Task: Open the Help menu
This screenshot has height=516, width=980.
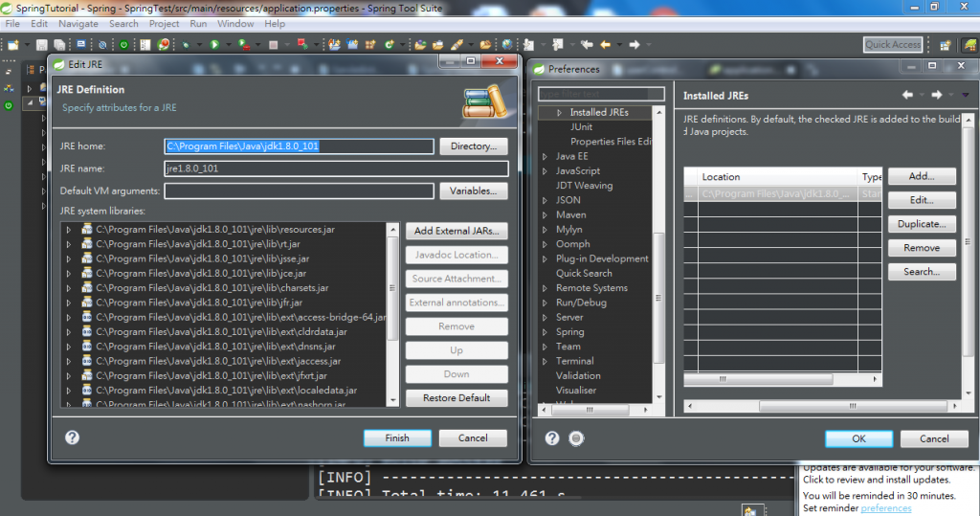Action: point(275,24)
